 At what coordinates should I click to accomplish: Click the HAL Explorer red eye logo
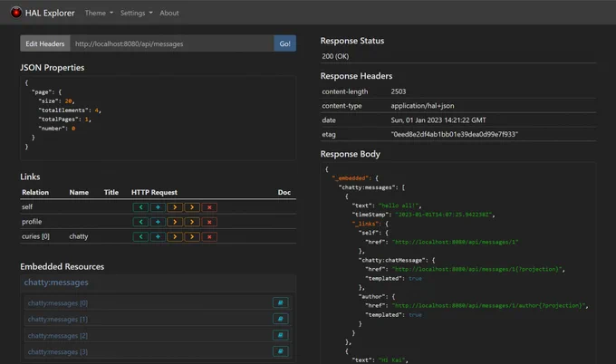16,13
